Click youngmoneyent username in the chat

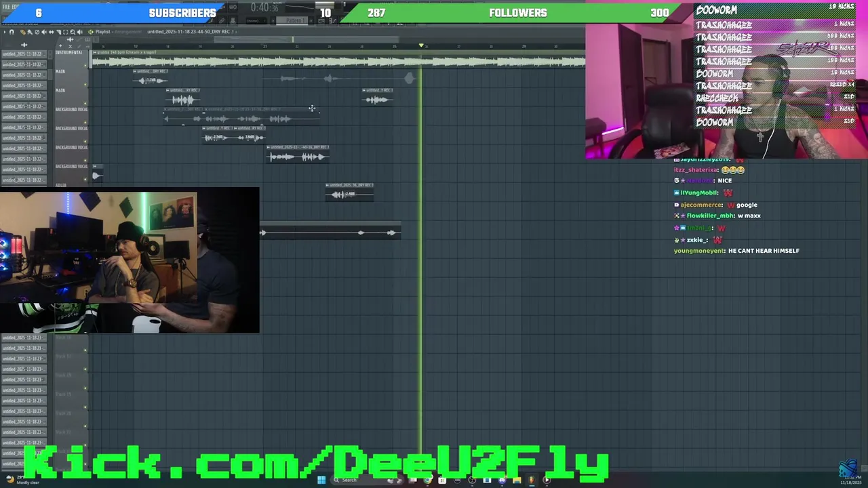point(699,251)
